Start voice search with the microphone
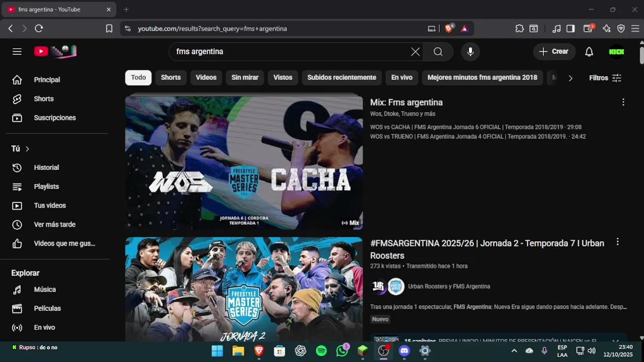Viewport: 644px width, 362px height. coord(470,52)
